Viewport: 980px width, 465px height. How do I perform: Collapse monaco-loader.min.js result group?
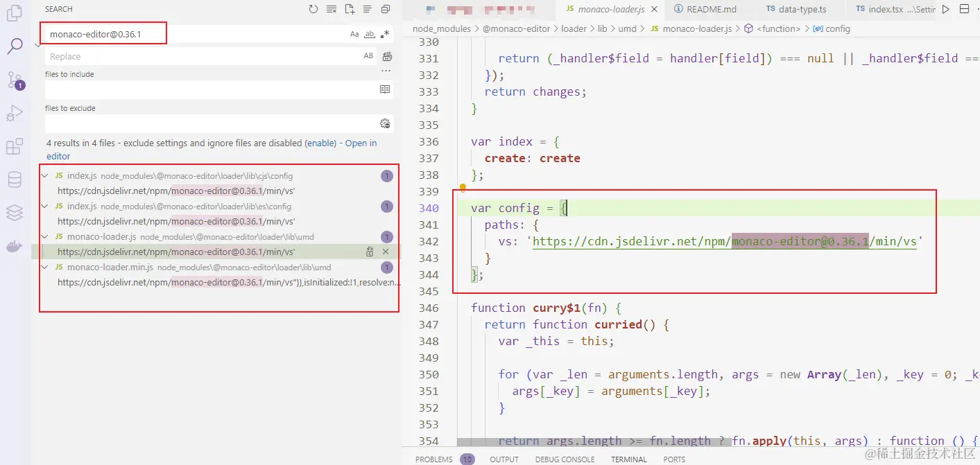click(45, 267)
